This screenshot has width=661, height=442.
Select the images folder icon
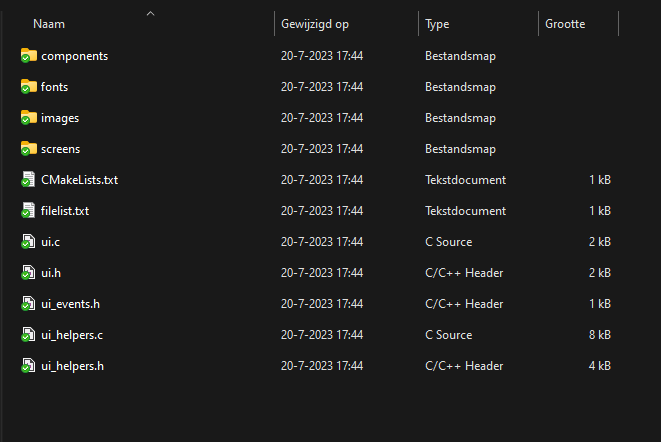[x=29, y=118]
